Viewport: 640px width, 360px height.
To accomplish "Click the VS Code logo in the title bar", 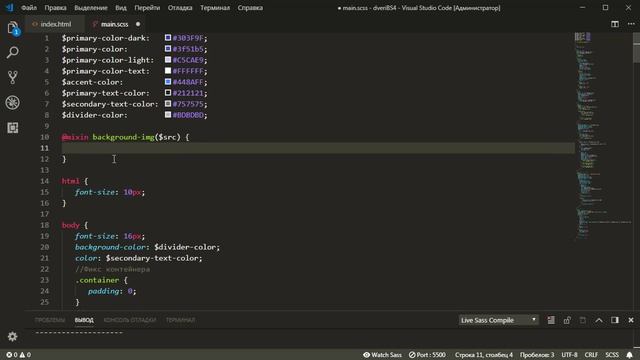I will (x=9, y=8).
